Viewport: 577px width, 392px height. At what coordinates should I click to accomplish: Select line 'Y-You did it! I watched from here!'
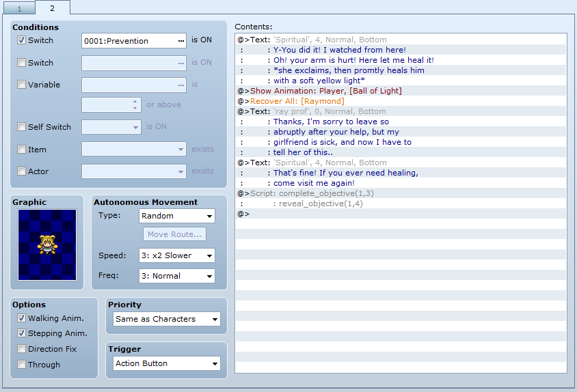401,50
